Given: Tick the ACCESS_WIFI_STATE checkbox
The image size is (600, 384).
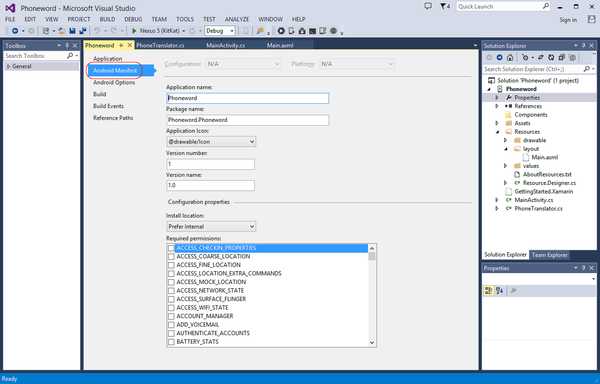Looking at the screenshot, I should (171, 308).
